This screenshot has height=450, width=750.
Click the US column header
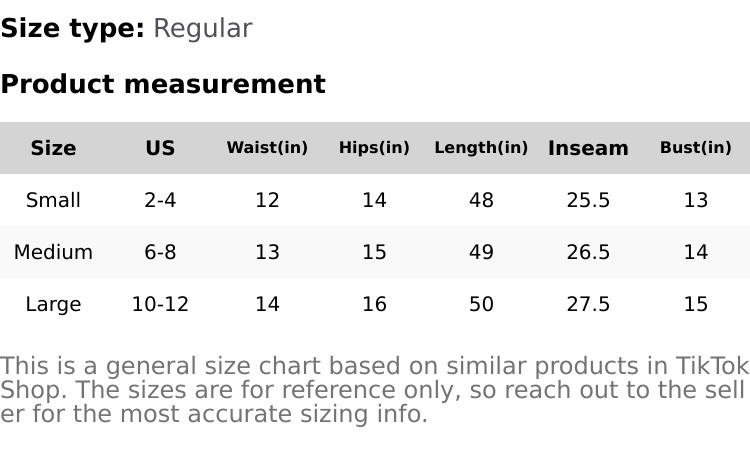coord(160,148)
